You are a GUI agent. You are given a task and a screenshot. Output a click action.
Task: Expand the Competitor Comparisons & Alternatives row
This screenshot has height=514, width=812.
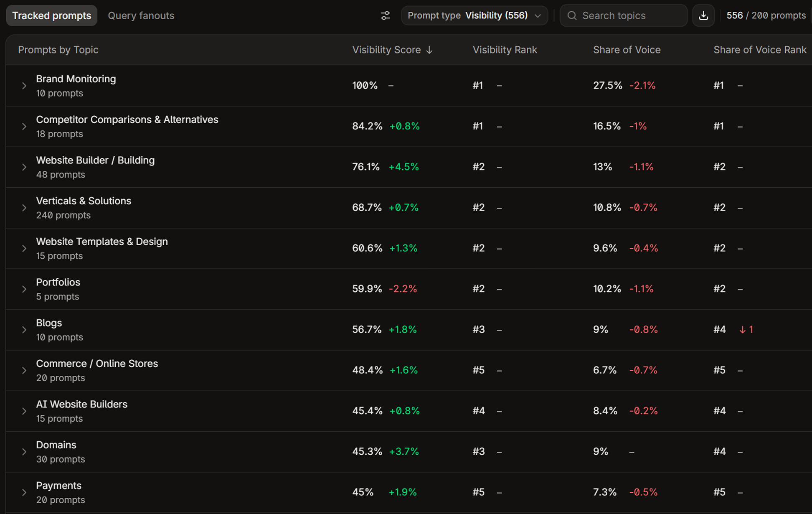24,126
